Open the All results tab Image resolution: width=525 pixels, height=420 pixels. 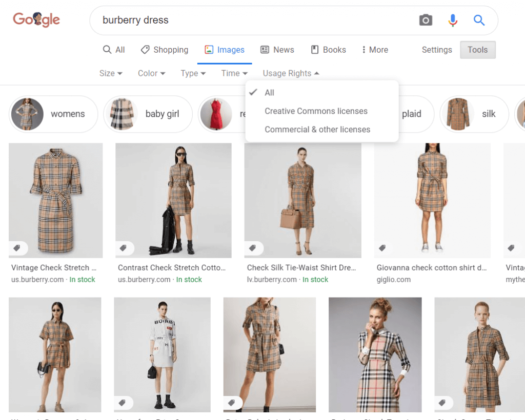tap(114, 50)
